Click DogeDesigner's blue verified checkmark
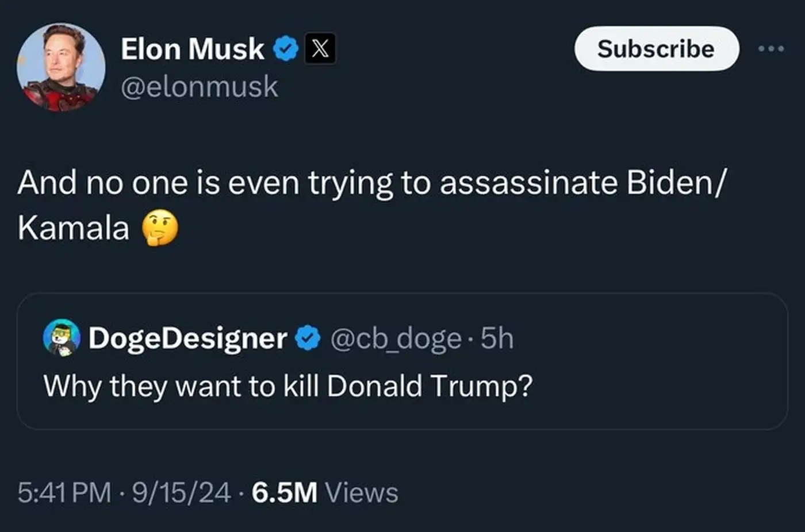Image resolution: width=805 pixels, height=532 pixels. coord(308,338)
